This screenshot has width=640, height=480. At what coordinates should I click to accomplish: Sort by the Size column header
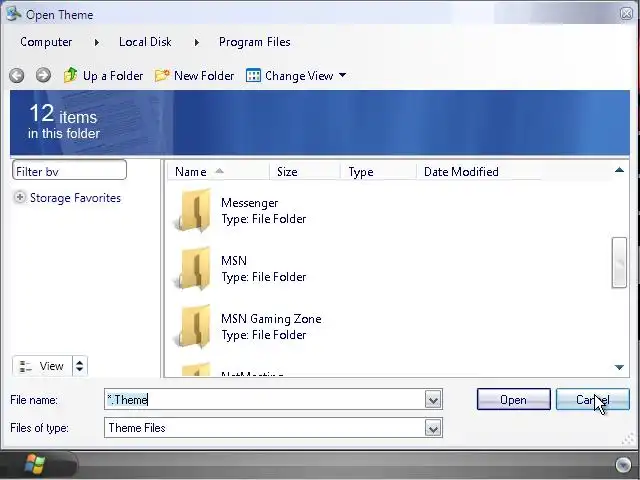click(x=305, y=171)
